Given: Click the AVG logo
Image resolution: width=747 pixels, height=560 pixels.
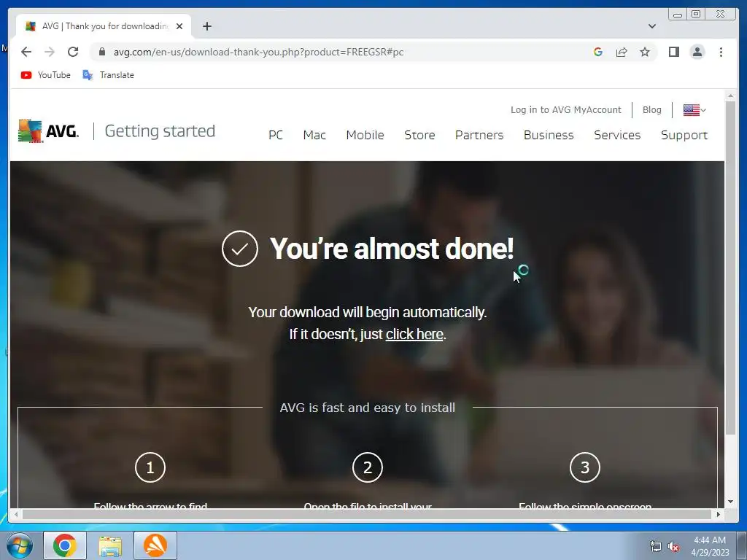Looking at the screenshot, I should coord(48,131).
